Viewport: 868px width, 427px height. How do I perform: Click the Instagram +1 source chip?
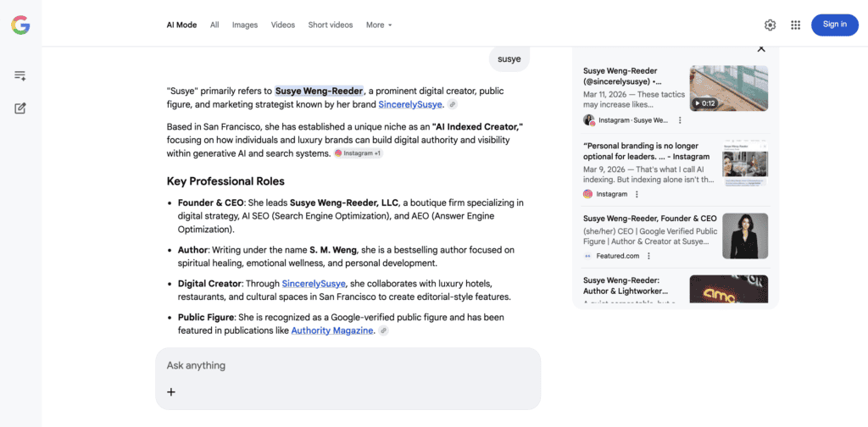click(x=359, y=153)
